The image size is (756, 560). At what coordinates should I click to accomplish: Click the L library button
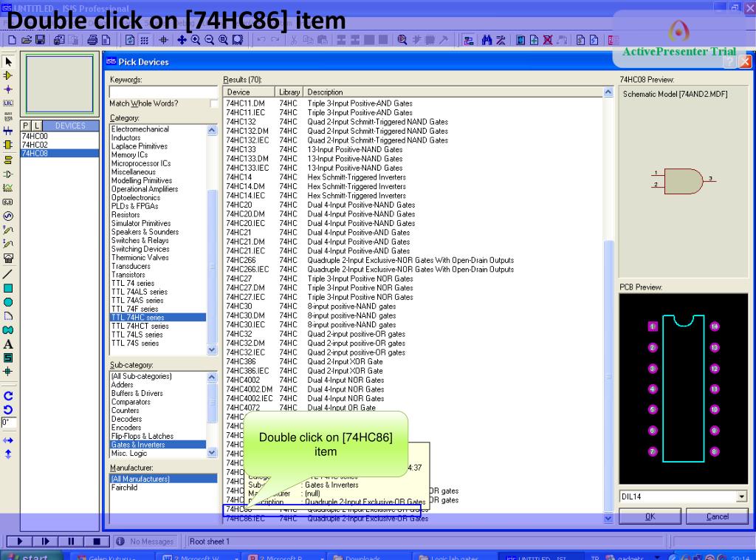[37, 126]
